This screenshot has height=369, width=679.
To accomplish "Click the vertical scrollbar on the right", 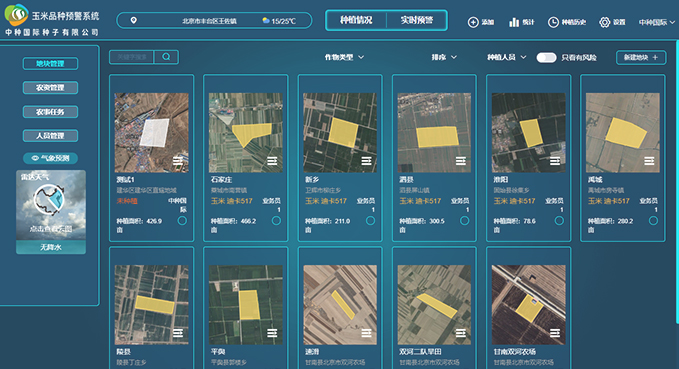I will [x=677, y=182].
